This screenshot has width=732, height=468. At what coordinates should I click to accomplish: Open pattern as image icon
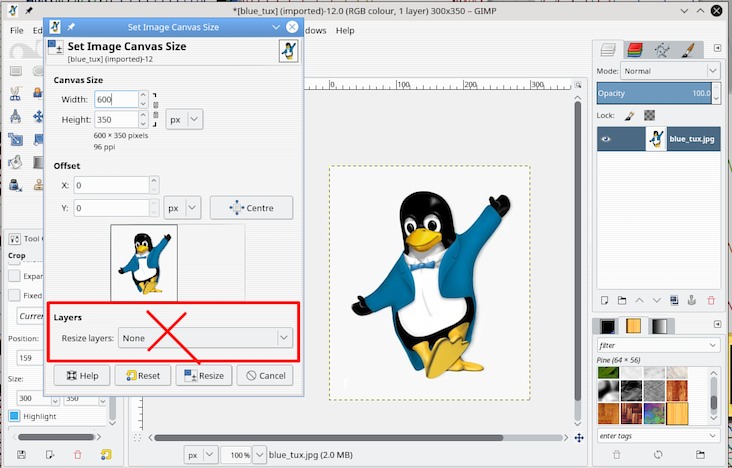pos(700,454)
